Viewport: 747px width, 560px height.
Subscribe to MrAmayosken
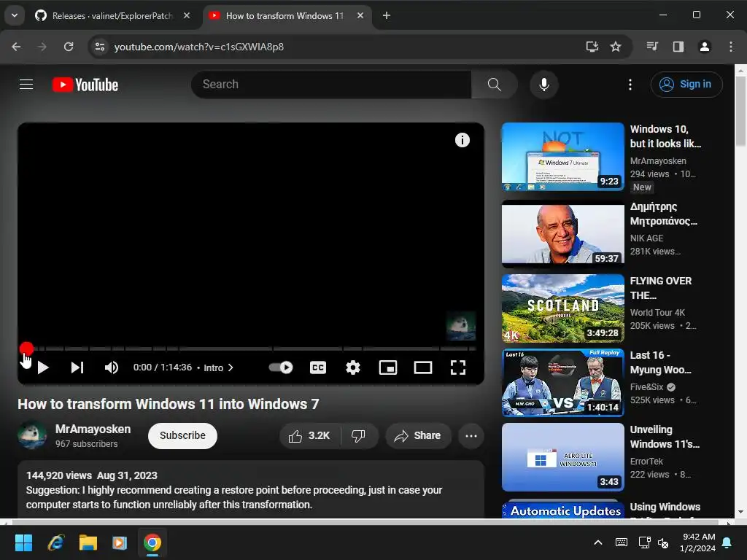182,436
